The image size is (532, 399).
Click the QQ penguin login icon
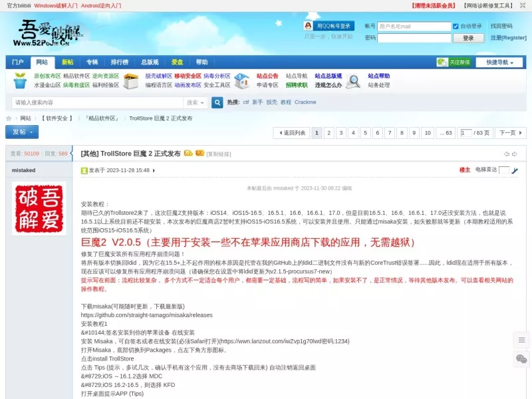(308, 26)
